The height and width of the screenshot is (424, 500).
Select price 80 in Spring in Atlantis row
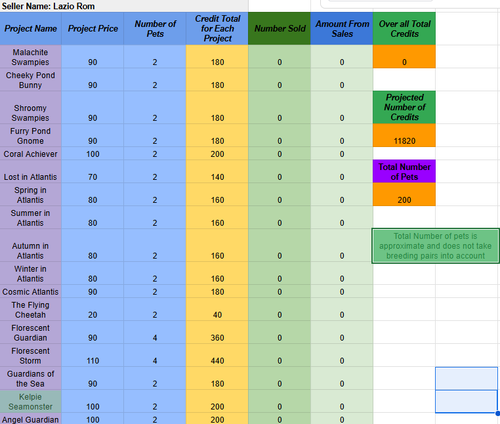(93, 194)
